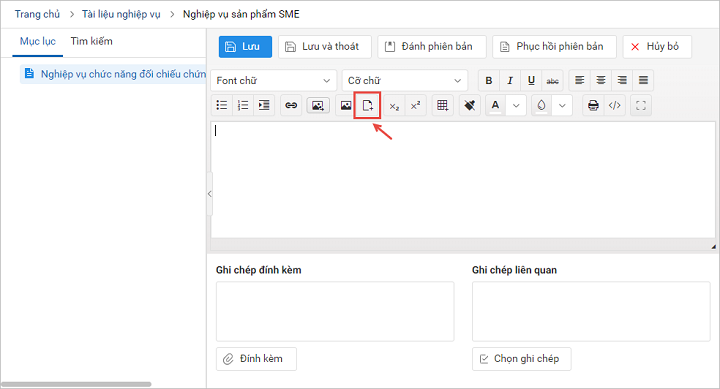Switch to the Tìm kiếm tab
Image resolution: width=720 pixels, height=389 pixels.
(x=91, y=41)
